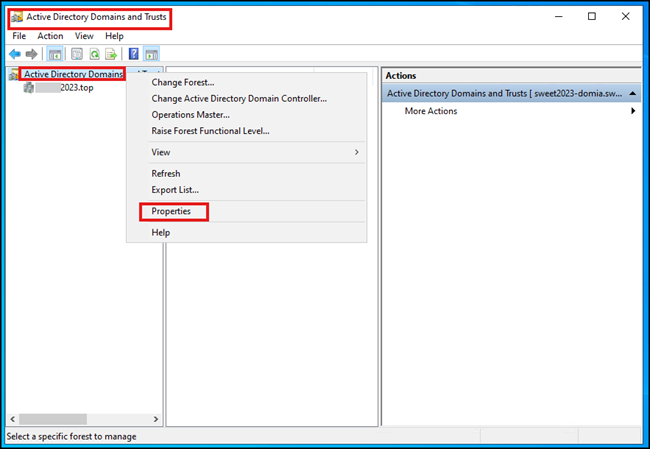
Task: Click the Active Directory Domains root node icon
Action: click(14, 74)
